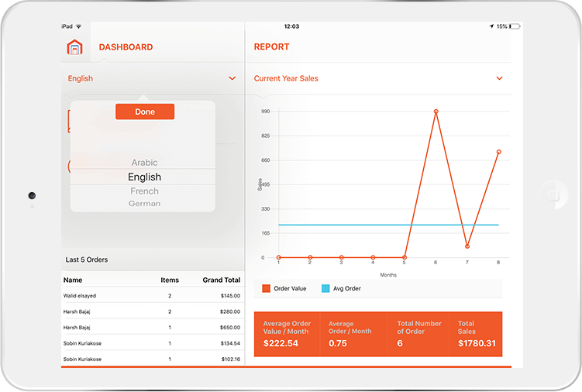Open the Harsh Bajaj $650.00 order
Viewport: 582px width, 392px height.
click(x=152, y=328)
